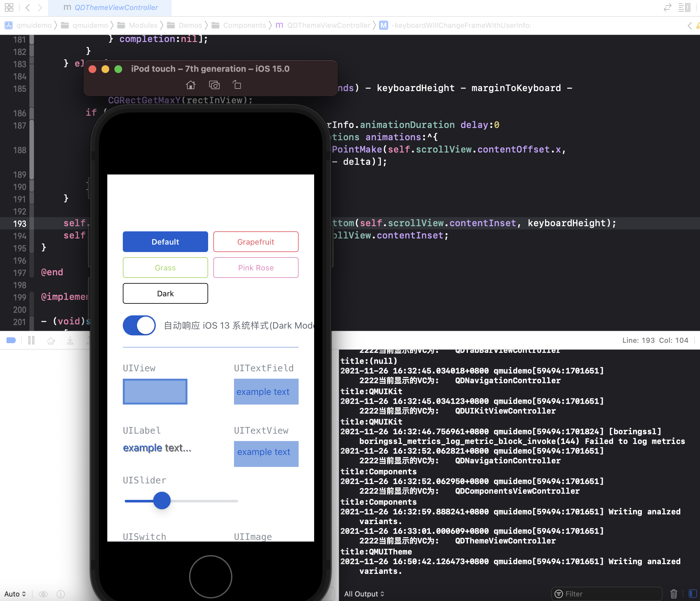
Task: Turn off the iOS 13 Dark Mode switch
Action: [x=139, y=325]
